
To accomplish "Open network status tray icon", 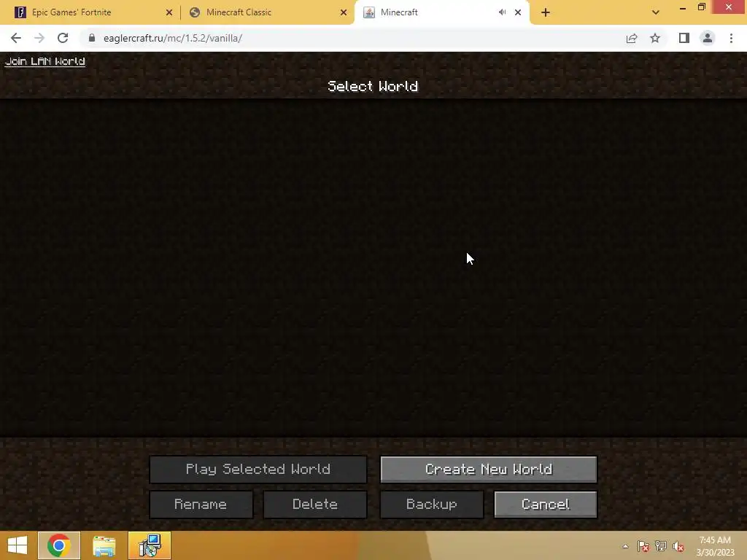I will [x=661, y=547].
